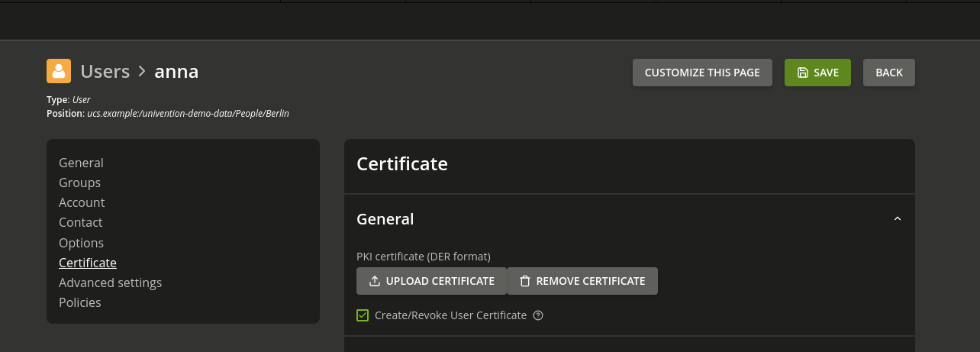The width and height of the screenshot is (980, 352).
Task: Open the General tab in the sidebar
Action: 81,163
